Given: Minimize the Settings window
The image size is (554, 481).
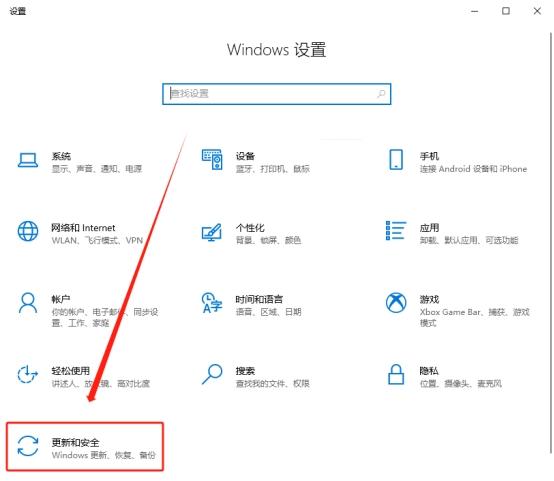Looking at the screenshot, I should (475, 11).
